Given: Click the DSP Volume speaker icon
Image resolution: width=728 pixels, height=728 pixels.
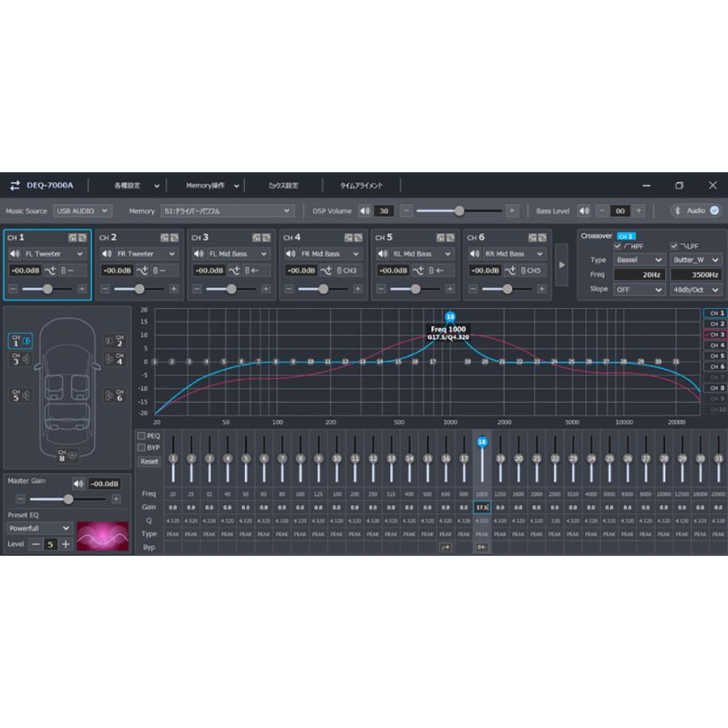Looking at the screenshot, I should (x=364, y=211).
